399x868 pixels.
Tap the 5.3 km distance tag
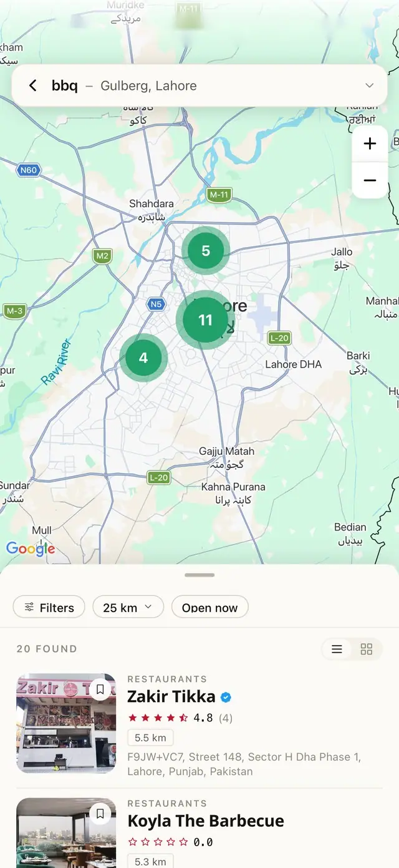click(x=150, y=862)
